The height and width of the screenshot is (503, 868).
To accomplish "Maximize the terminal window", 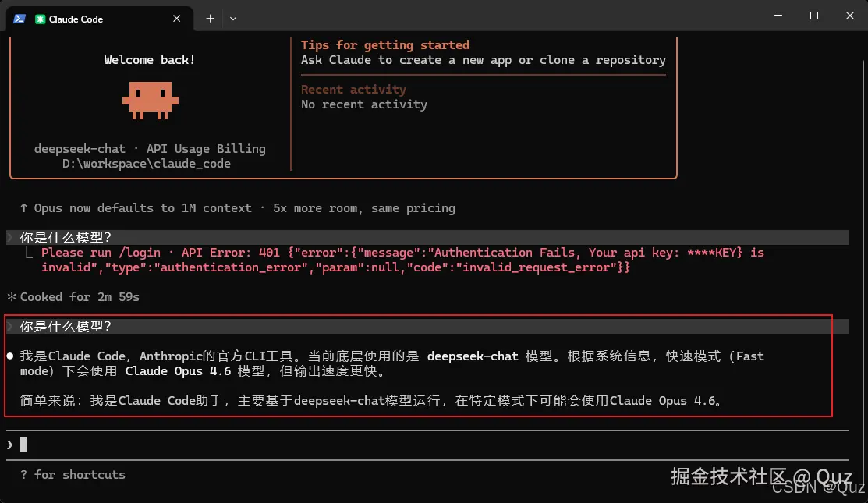I will [x=813, y=16].
